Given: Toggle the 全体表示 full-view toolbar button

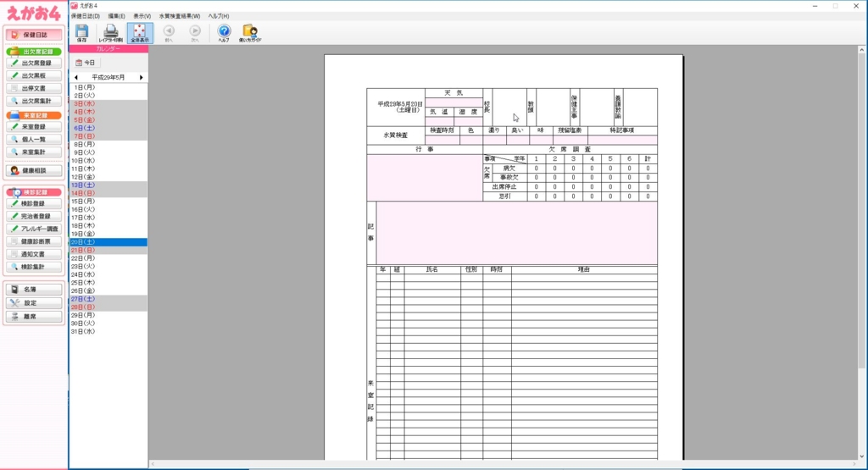Looking at the screenshot, I should coord(140,33).
